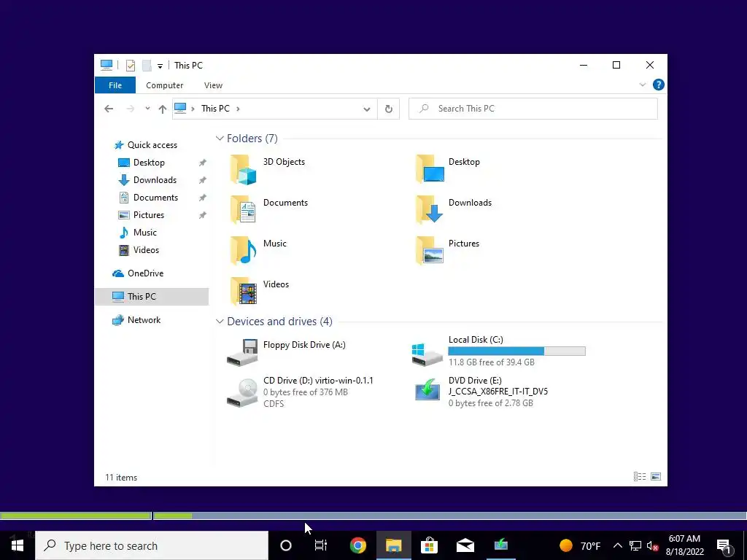This screenshot has width=747, height=560.
Task: Click the Properties quick access toolbar icon
Action: (130, 65)
